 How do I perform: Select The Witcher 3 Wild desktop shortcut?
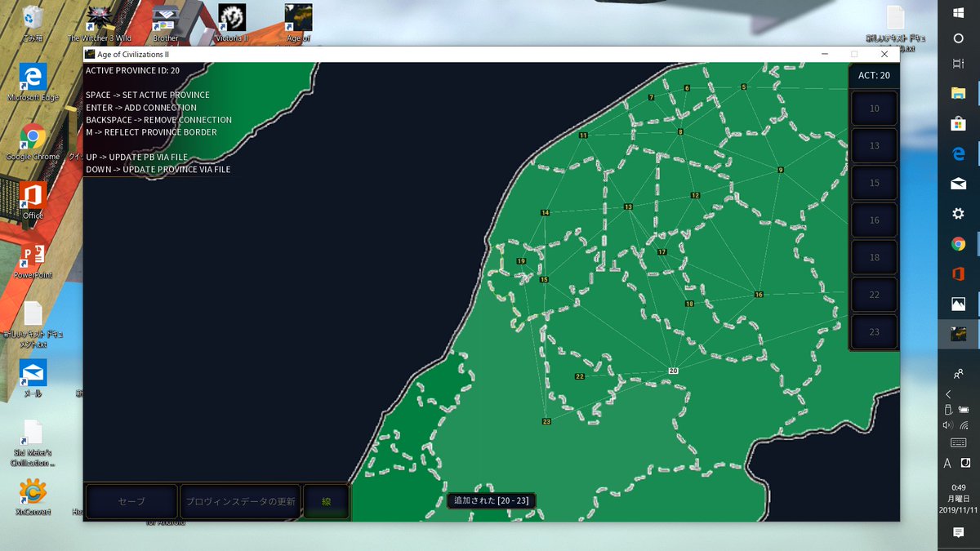[99, 23]
